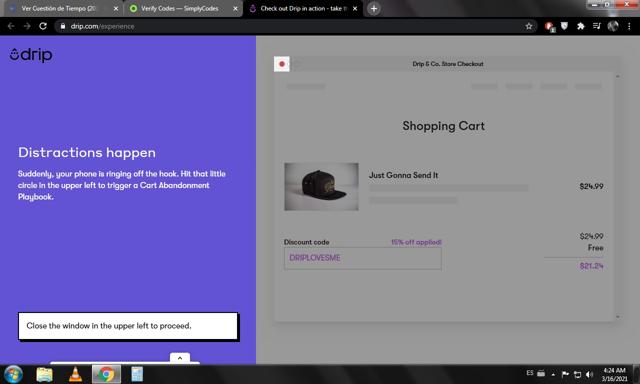Show hidden tray icons arrow
Screen dimensions: 640x384
[x=553, y=374]
